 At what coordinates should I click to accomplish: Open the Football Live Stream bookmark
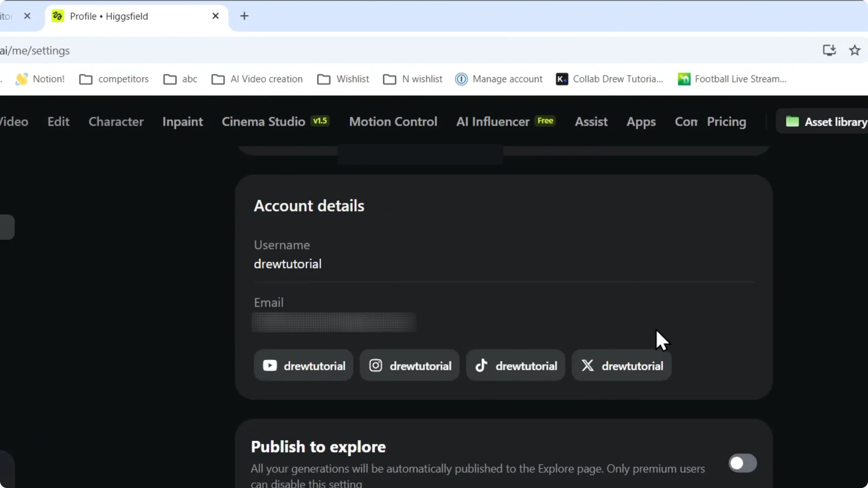pyautogui.click(x=732, y=79)
